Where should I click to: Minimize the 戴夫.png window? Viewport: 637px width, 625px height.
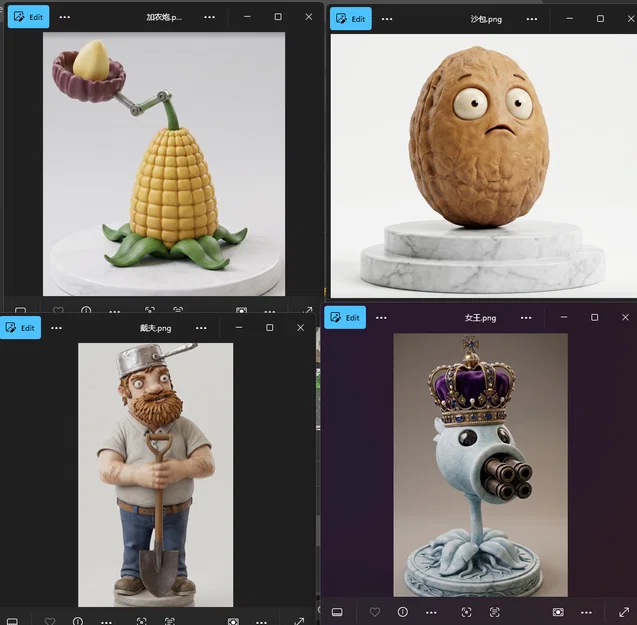(239, 328)
